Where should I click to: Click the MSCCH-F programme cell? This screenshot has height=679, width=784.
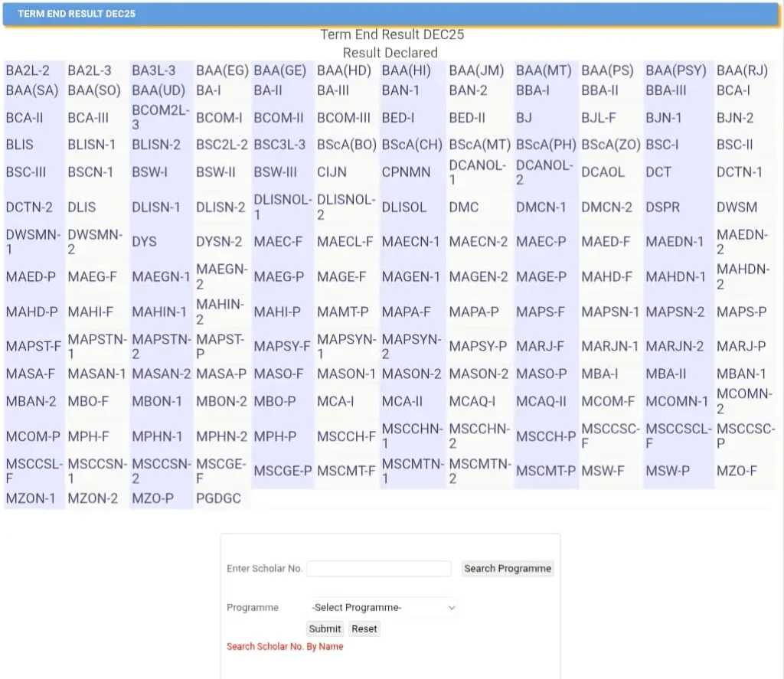(346, 436)
